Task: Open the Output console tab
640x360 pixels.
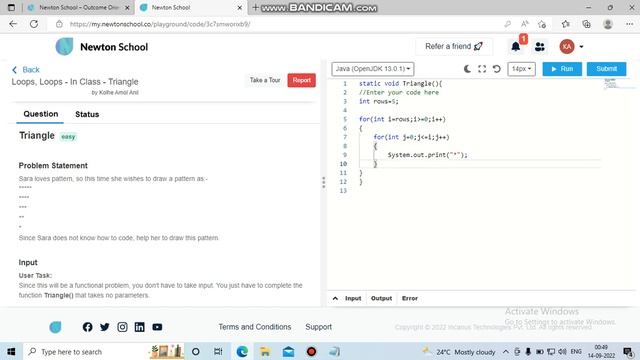Action: coord(381,298)
